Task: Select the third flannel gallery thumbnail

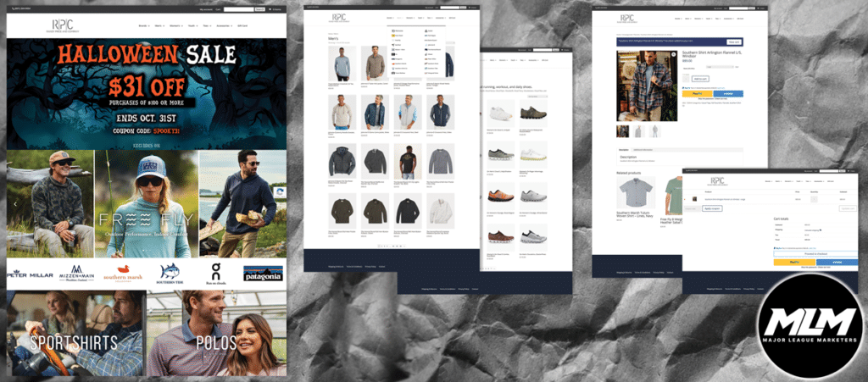Action: click(655, 131)
